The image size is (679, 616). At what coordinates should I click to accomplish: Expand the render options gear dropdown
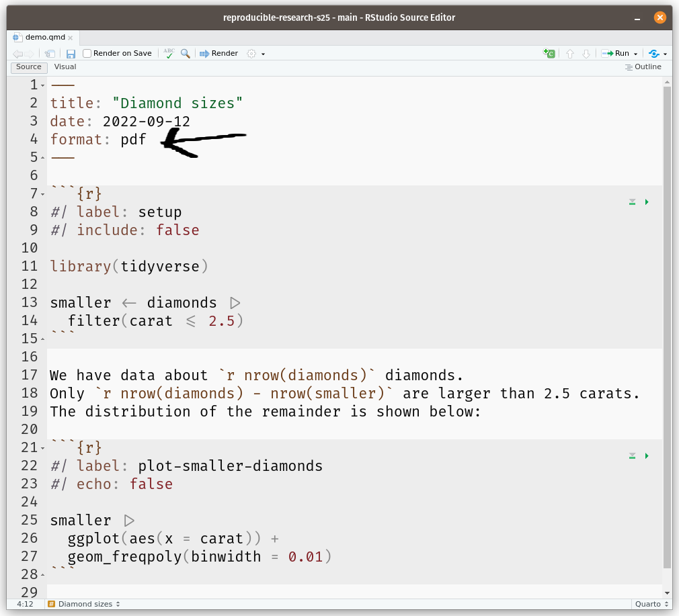tap(256, 53)
